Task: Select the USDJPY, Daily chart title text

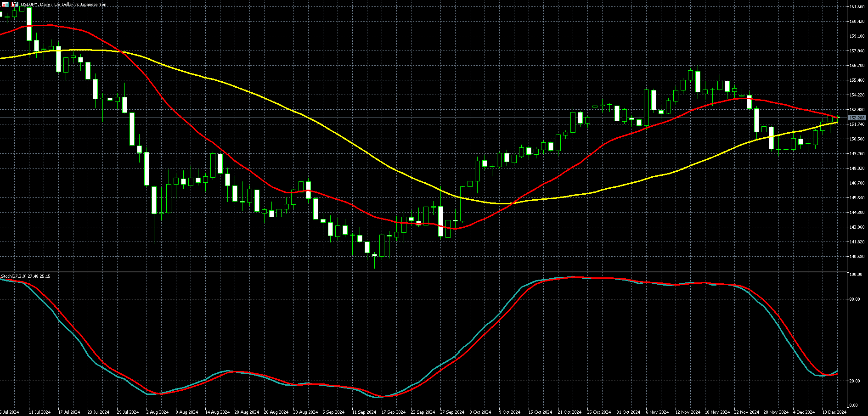Action: click(63, 5)
